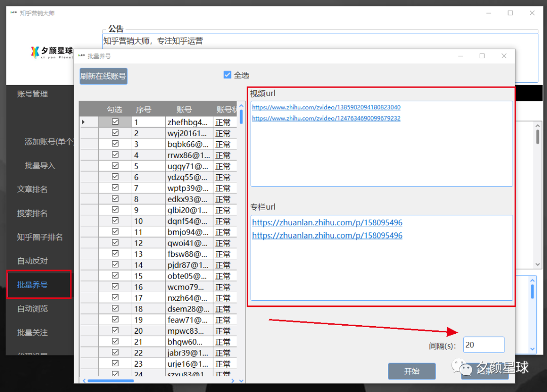
Task: Select row indicator arrow for row 1
Action: (84, 122)
